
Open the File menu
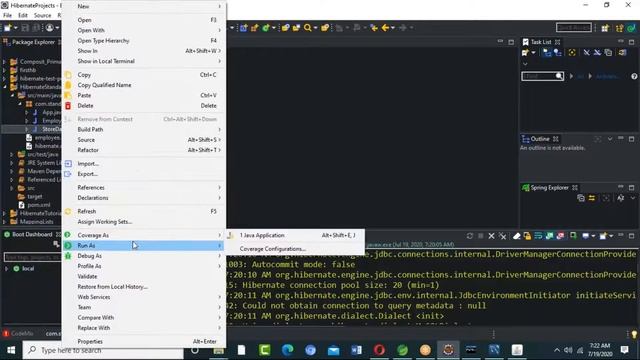[x=7, y=16]
